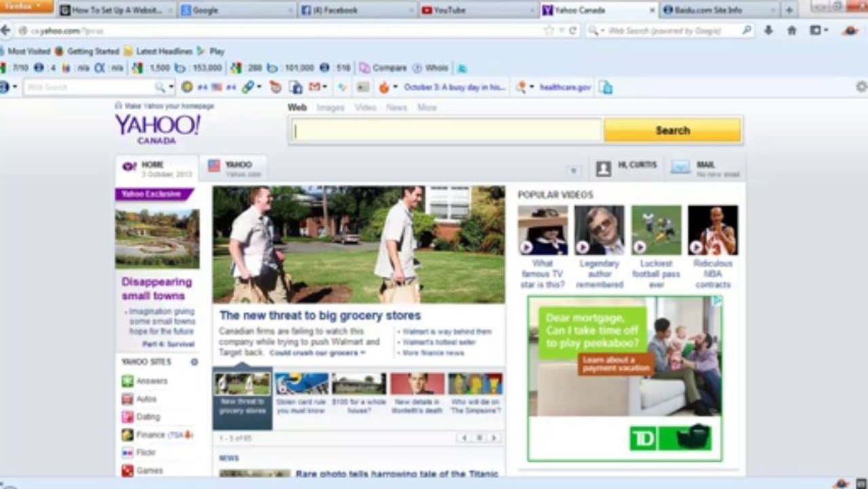
Task: Play the Luckiest football pass ever video
Action: coord(656,230)
